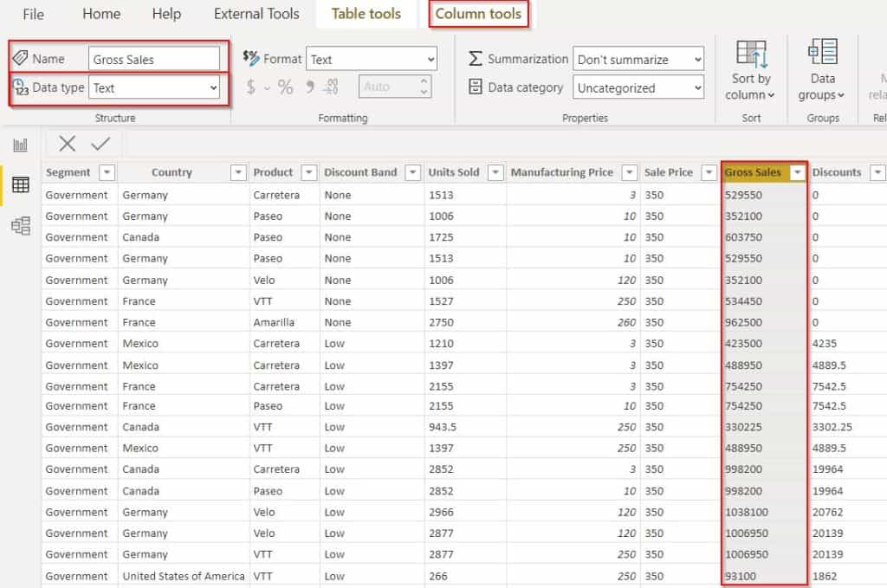
Task: Open the Manufacturing Price filter dropdown
Action: [x=630, y=172]
